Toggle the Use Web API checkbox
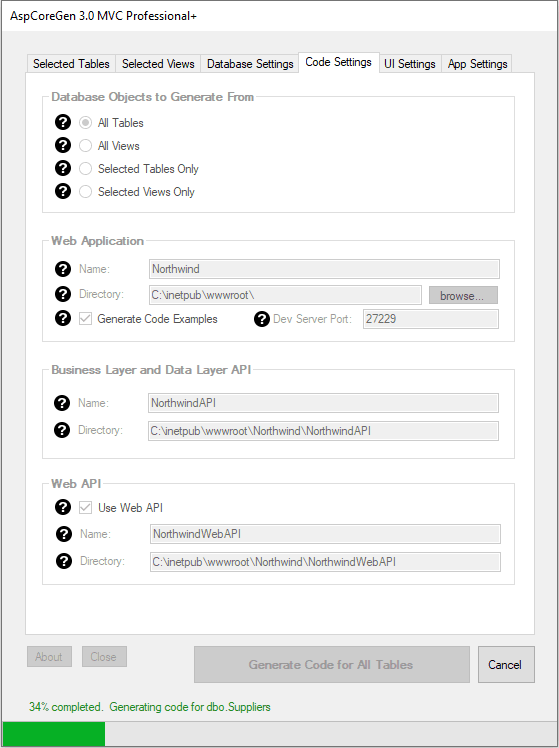Viewport: 559px width, 748px height. coord(85,508)
